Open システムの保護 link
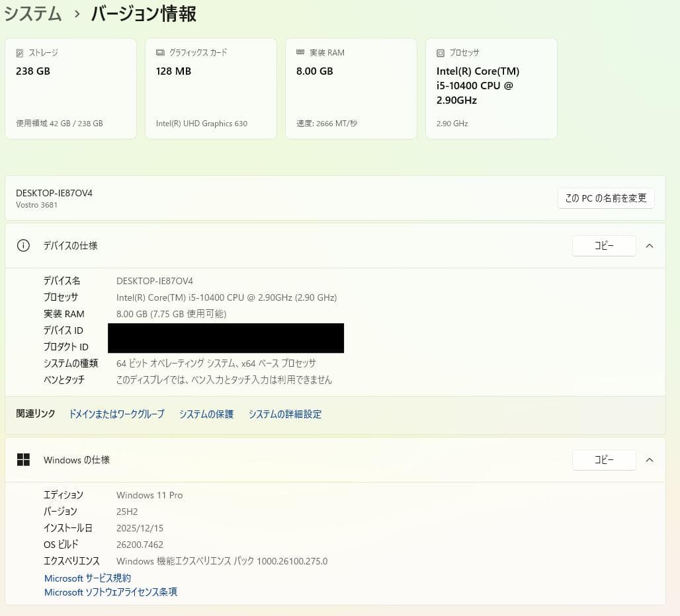The image size is (680, 616). point(206,414)
